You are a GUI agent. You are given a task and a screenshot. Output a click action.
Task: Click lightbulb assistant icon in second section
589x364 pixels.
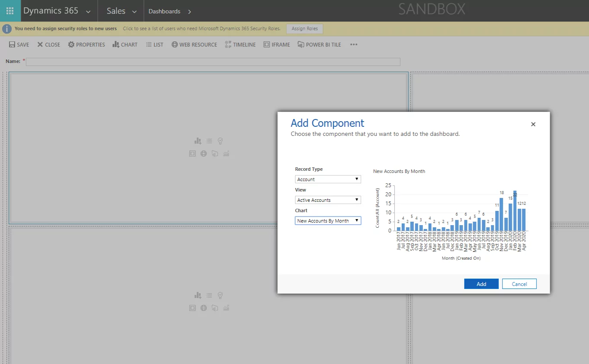click(220, 295)
